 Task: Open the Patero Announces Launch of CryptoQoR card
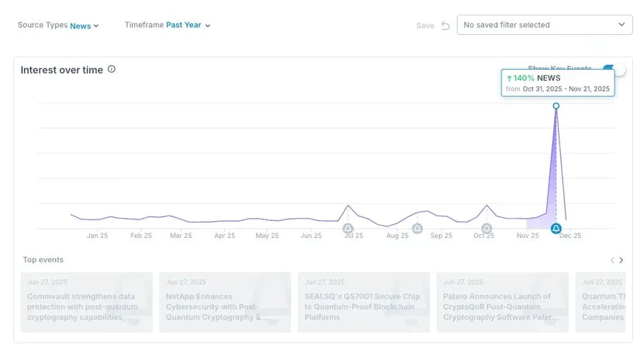(x=502, y=302)
